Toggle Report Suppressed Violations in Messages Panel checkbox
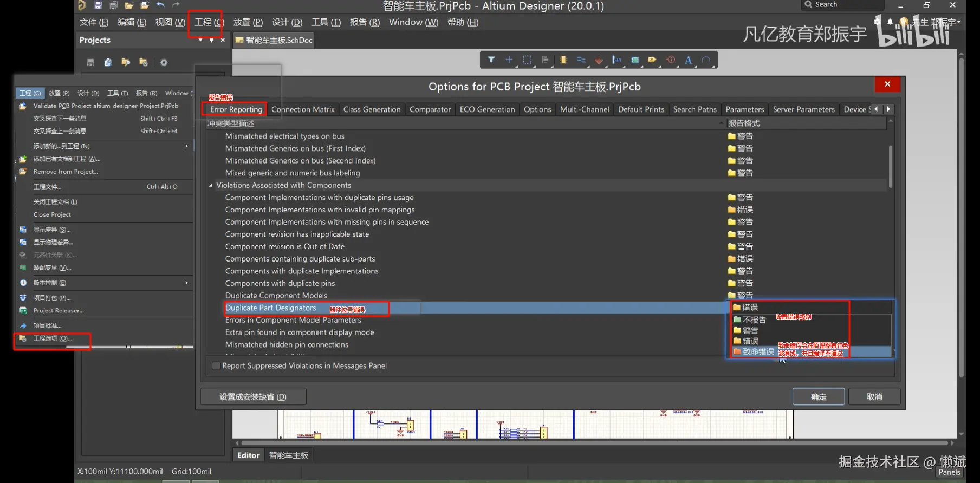This screenshot has height=483, width=980. coord(216,365)
